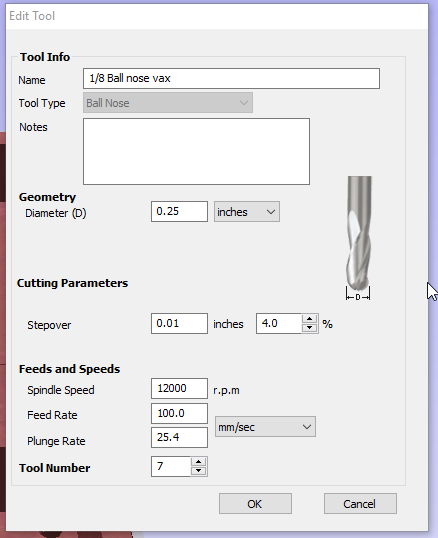Select the Spindle Speed field
This screenshot has width=438, height=538.
pos(179,388)
